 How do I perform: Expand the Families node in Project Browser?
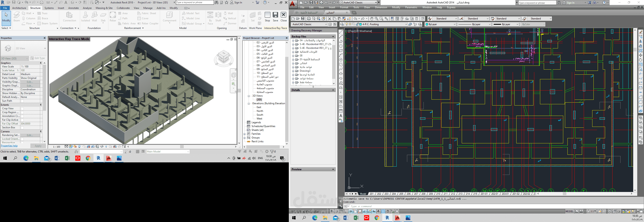pos(245,134)
